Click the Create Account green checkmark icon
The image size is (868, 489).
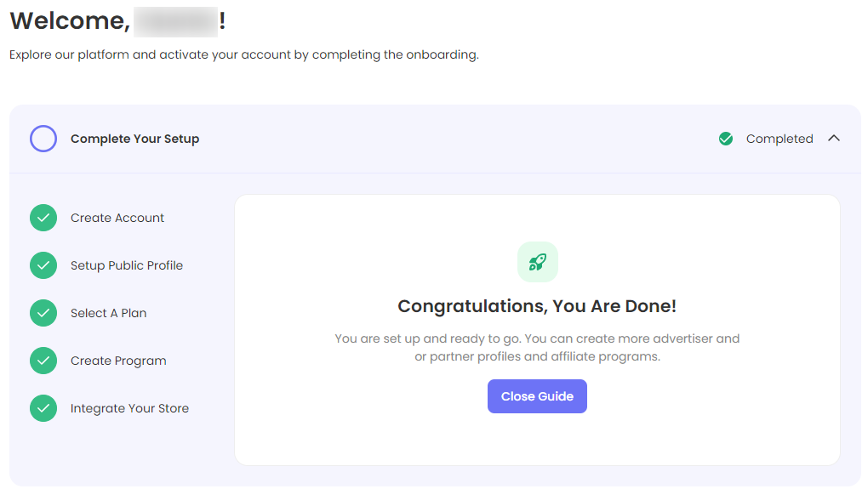(43, 218)
